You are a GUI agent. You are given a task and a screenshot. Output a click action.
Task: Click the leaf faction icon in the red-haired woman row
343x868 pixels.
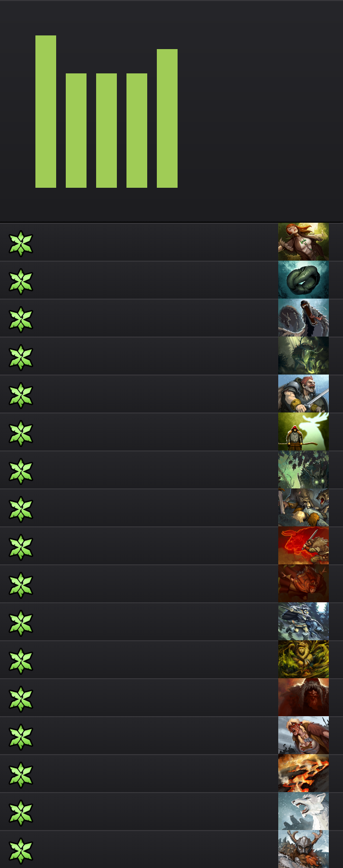pos(21,243)
